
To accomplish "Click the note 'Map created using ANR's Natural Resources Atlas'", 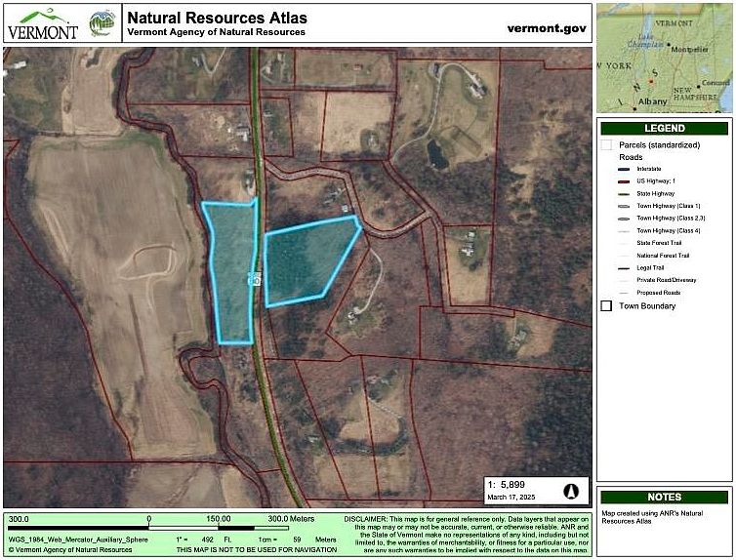I will 652,517.
